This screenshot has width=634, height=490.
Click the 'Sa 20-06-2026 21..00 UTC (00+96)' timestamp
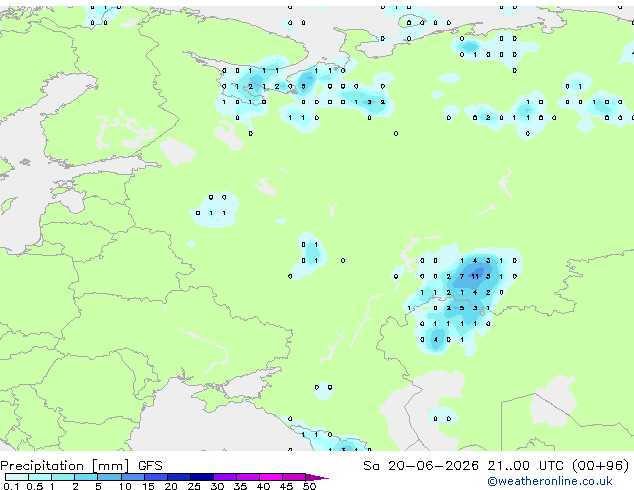click(496, 466)
